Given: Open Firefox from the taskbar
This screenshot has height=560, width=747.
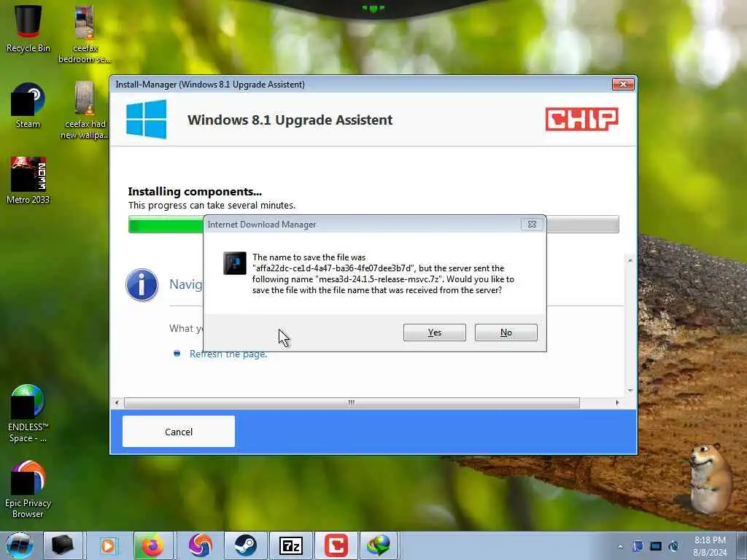Looking at the screenshot, I should [x=153, y=545].
